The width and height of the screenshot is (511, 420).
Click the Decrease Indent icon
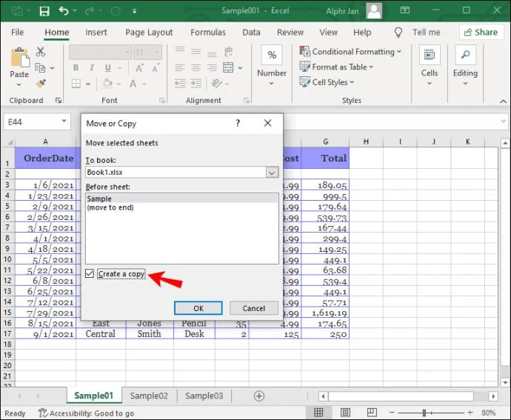point(180,84)
